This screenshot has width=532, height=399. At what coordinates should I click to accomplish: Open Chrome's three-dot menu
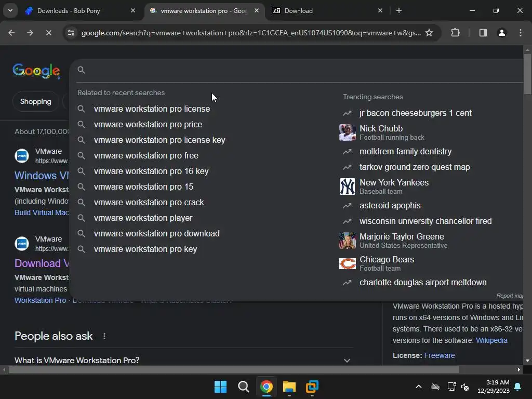point(521,33)
